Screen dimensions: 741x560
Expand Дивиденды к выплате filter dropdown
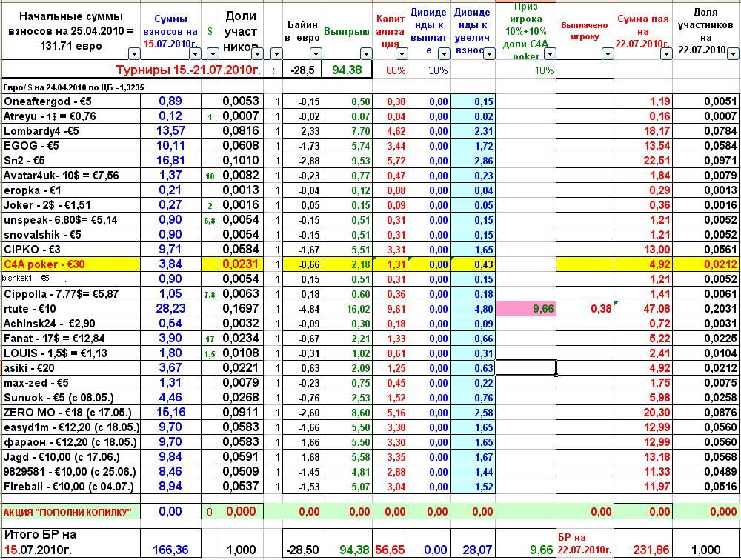444,54
